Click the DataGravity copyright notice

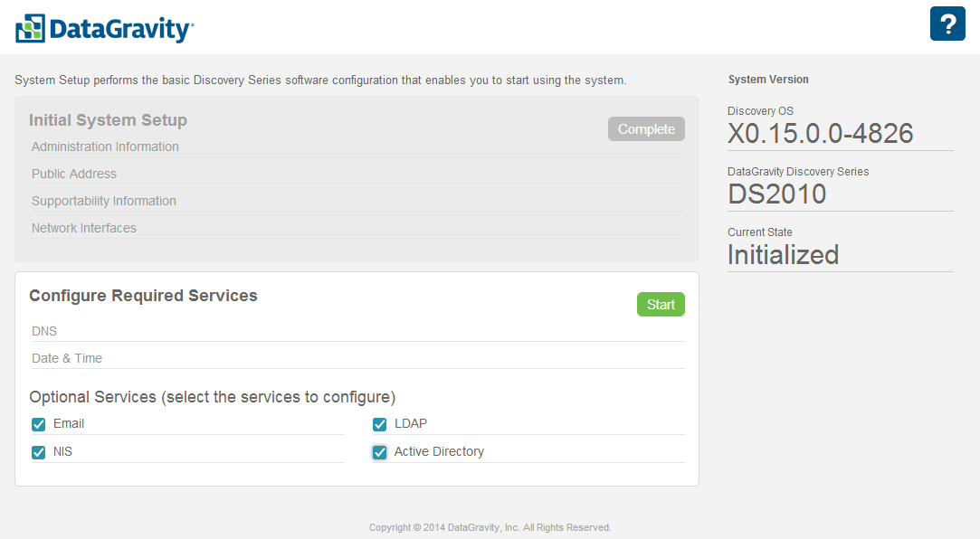490,527
